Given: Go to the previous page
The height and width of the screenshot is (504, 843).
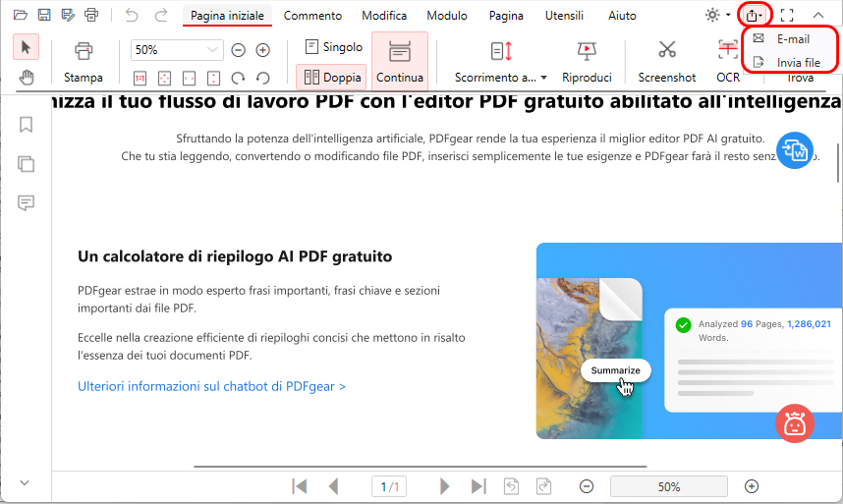Looking at the screenshot, I should click(x=334, y=486).
